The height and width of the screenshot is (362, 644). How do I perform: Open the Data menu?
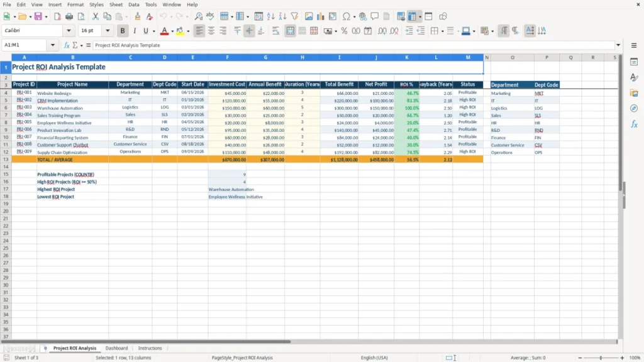click(133, 4)
